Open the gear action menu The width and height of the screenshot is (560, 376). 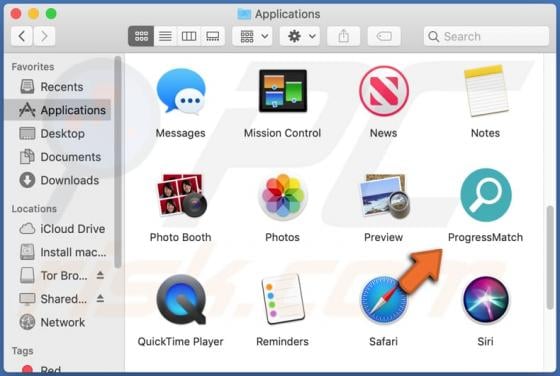point(300,36)
